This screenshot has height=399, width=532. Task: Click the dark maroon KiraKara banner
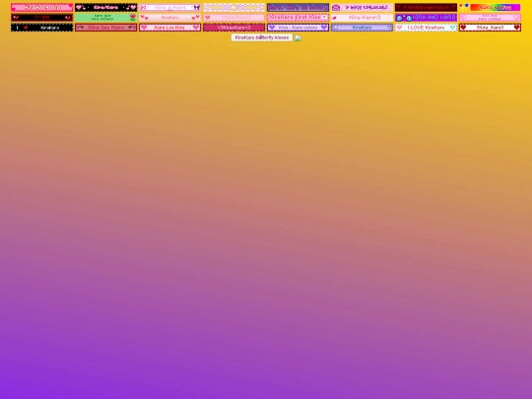point(427,8)
